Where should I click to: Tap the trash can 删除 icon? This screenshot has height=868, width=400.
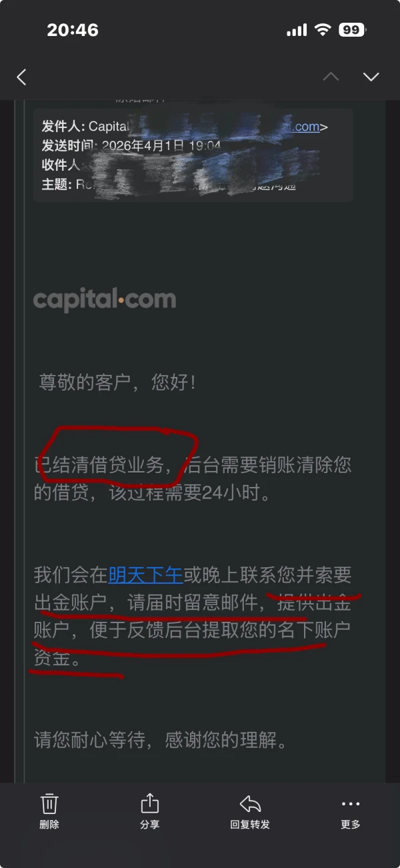[49, 803]
